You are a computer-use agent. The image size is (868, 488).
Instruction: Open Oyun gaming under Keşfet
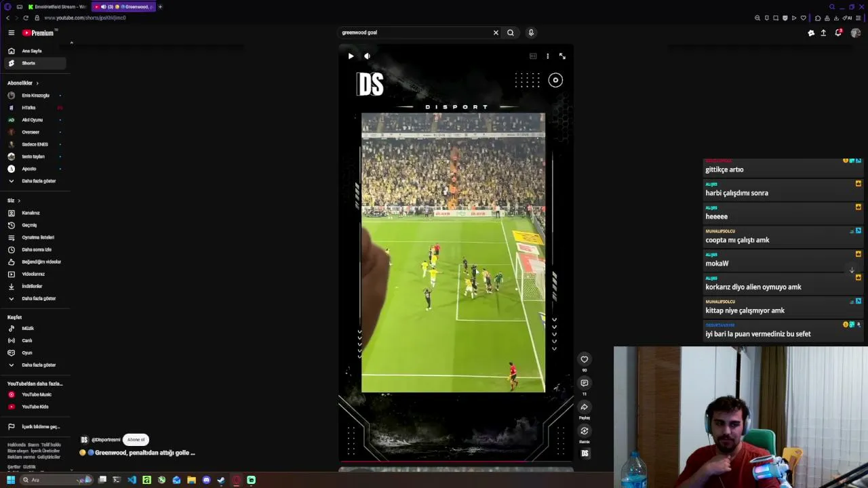pos(34,353)
